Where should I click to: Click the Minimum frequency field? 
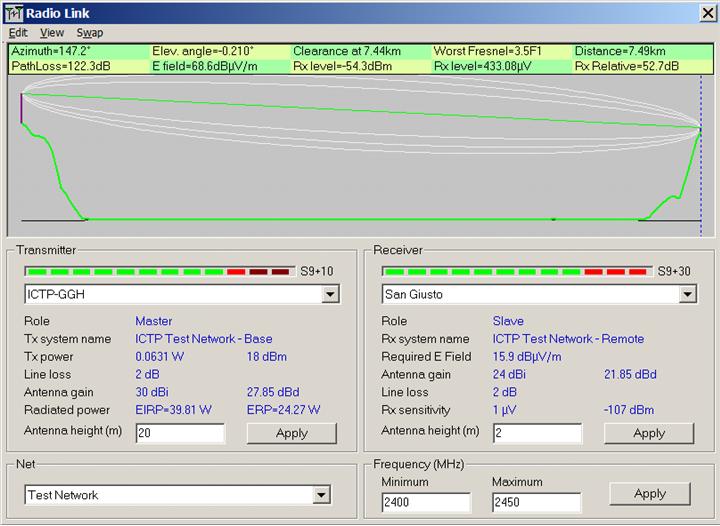pyautogui.click(x=426, y=502)
